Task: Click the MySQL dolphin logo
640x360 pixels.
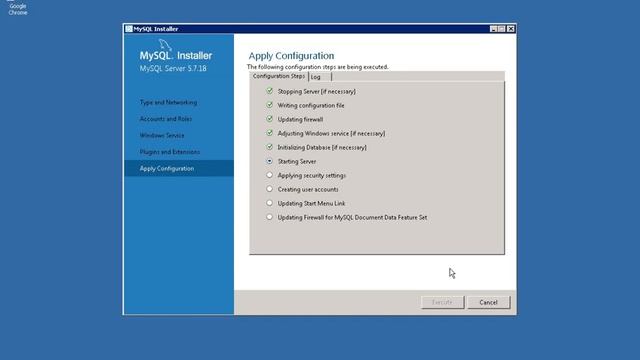Action: pyautogui.click(x=165, y=44)
